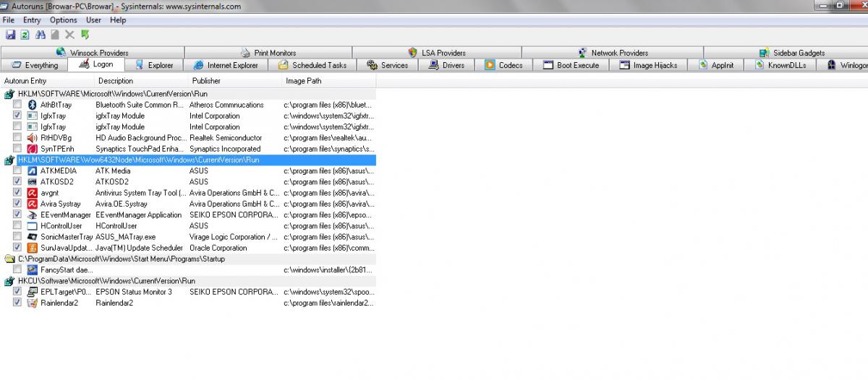868x380 pixels.
Task: Click the Find binoculars icon
Action: pos(41,35)
